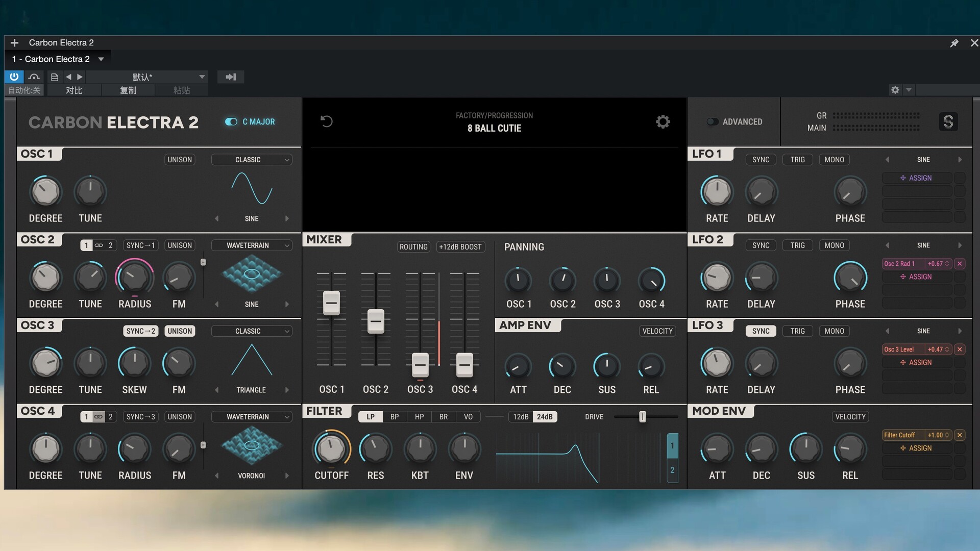This screenshot has height=551, width=980.
Task: Disable LFO 3 Sync
Action: pyautogui.click(x=761, y=331)
